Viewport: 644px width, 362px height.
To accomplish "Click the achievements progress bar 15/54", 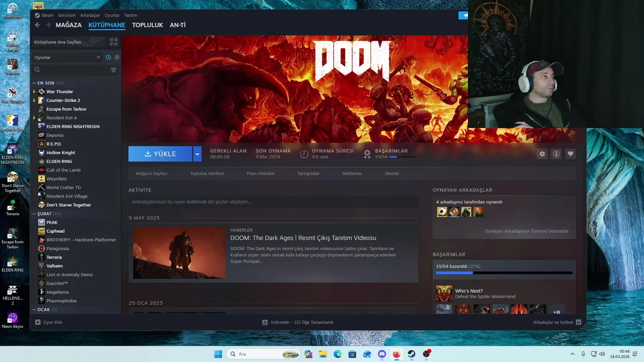I will click(504, 273).
